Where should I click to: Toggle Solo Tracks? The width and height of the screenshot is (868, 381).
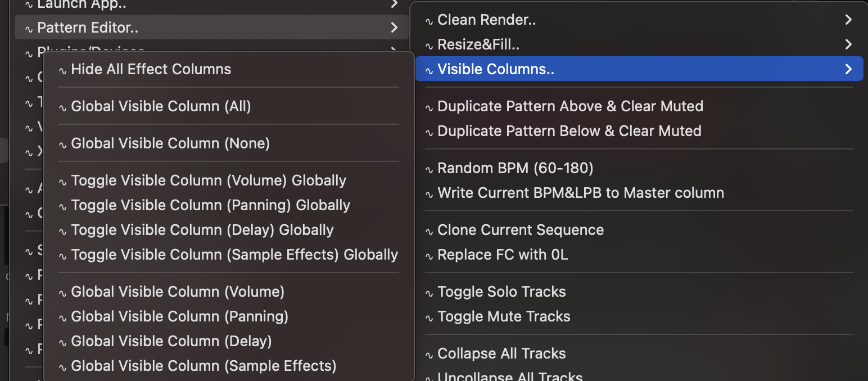click(x=501, y=292)
